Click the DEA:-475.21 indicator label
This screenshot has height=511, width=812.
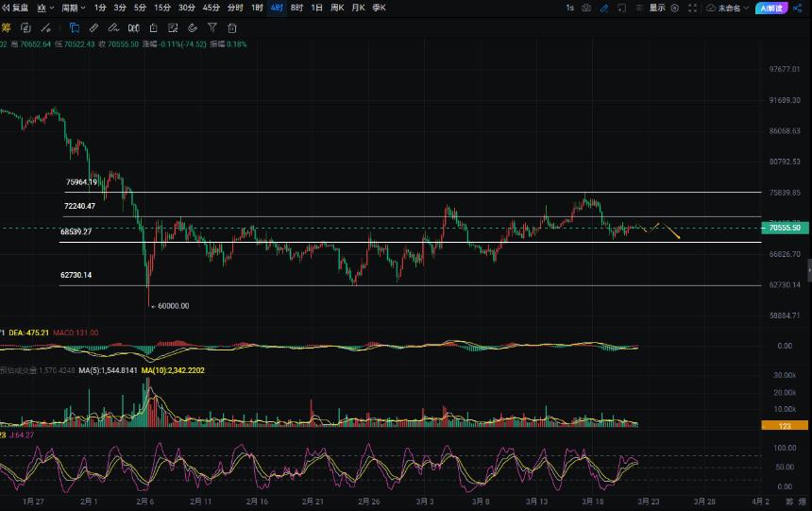[28, 332]
